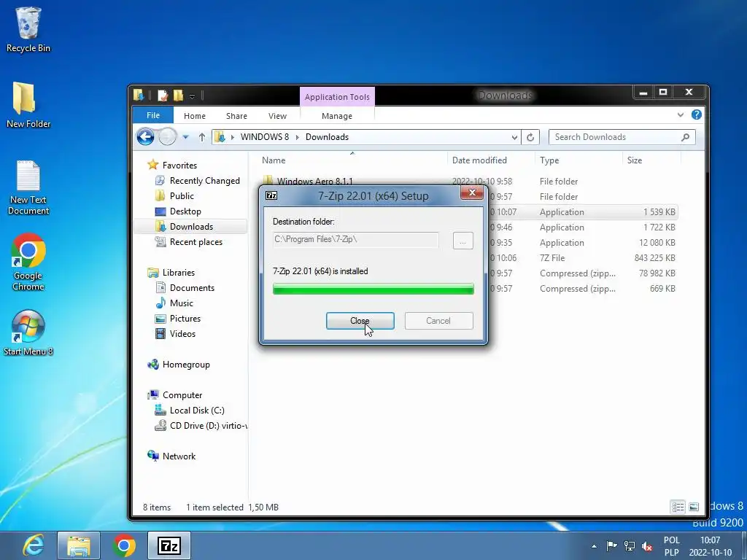Viewport: 747px width, 560px height.
Task: Click the disabled Cancel button in setup
Action: pyautogui.click(x=438, y=321)
